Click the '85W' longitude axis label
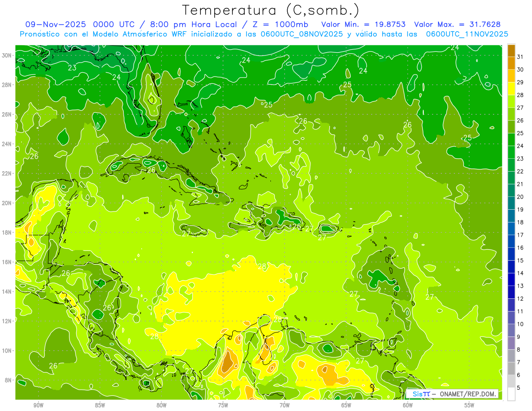Screen dimensions: 532x411 point(100,405)
